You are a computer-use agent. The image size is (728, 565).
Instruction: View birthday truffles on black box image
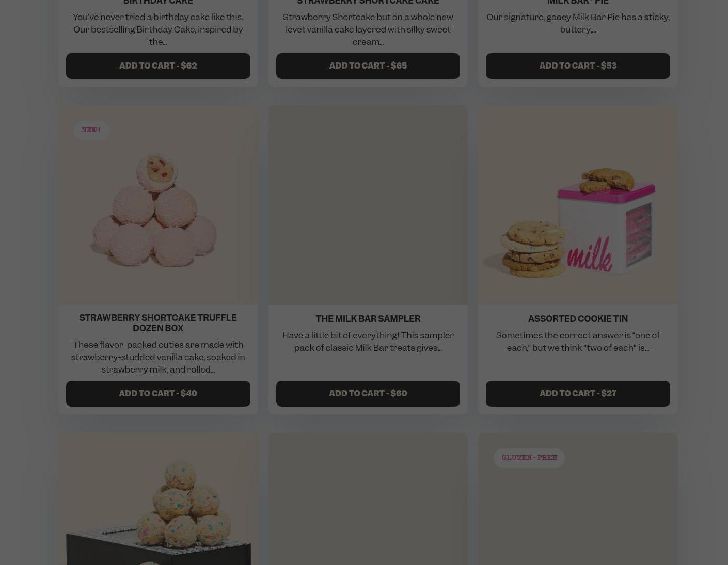click(158, 499)
